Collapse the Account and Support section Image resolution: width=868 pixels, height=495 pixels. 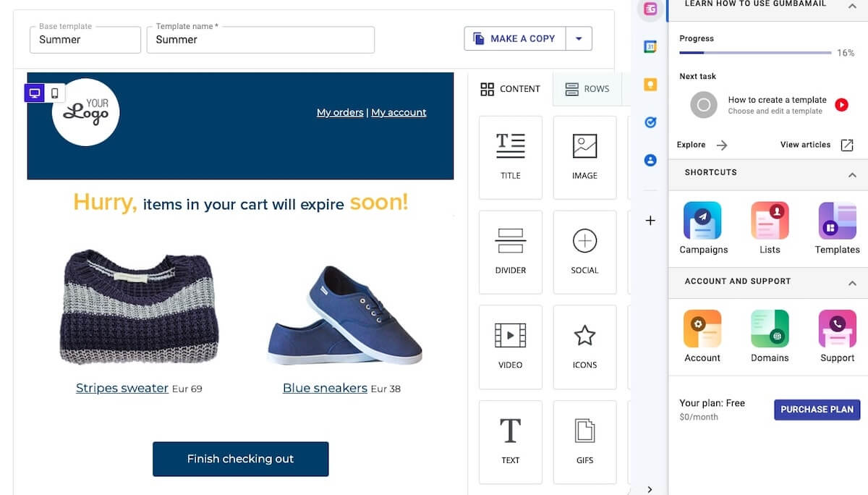click(x=852, y=283)
